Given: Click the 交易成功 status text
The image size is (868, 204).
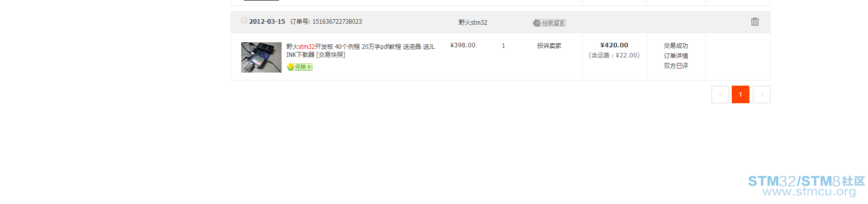Looking at the screenshot, I should point(676,46).
